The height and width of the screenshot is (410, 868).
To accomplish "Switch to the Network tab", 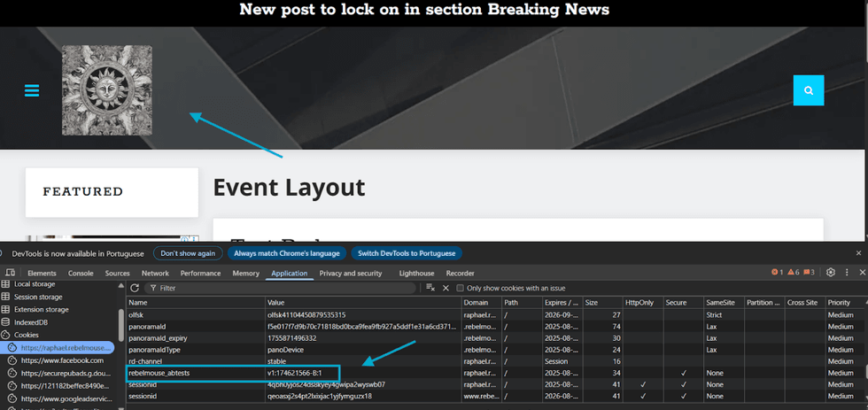I will tap(155, 274).
